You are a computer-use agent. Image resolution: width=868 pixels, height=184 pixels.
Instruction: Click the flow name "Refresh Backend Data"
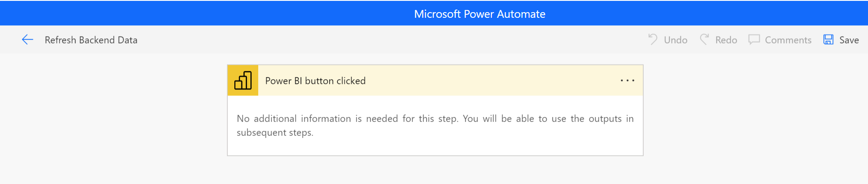click(x=91, y=40)
